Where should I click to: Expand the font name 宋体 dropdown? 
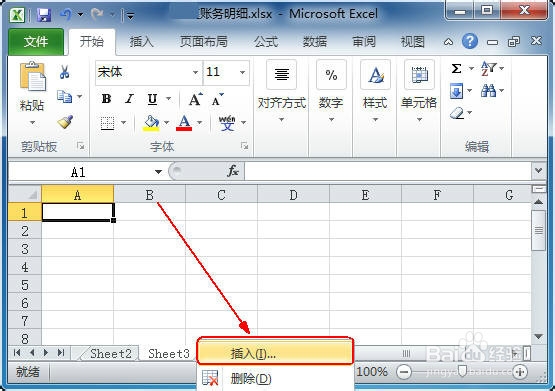(x=195, y=73)
